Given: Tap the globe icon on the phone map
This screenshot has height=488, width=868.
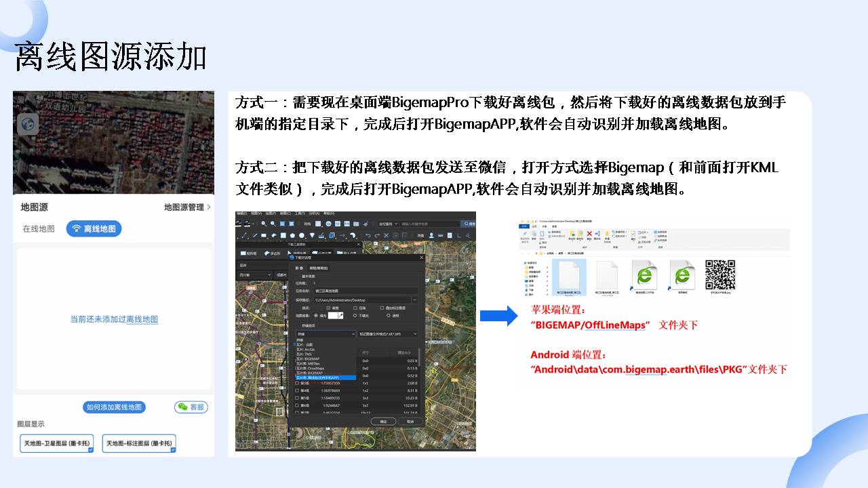Looking at the screenshot, I should point(28,123).
